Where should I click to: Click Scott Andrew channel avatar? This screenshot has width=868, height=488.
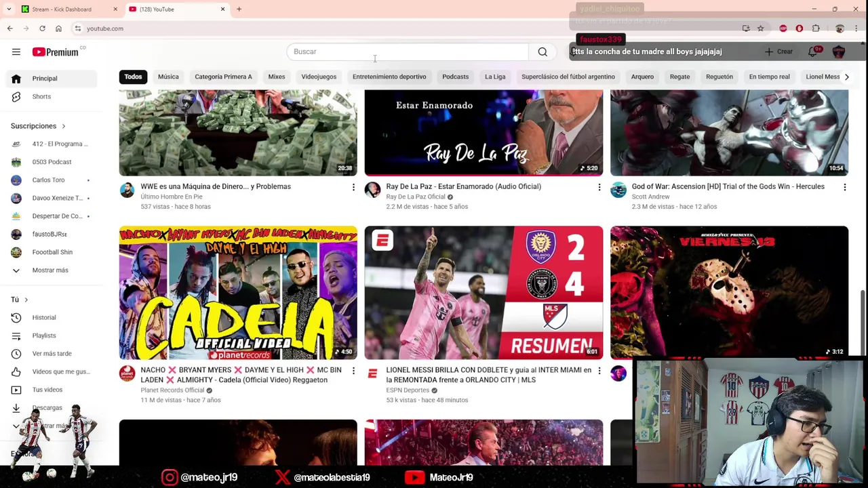(618, 190)
